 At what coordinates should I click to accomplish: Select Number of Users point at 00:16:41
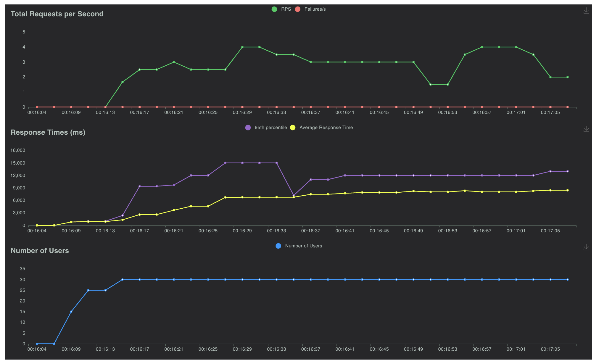(345, 279)
